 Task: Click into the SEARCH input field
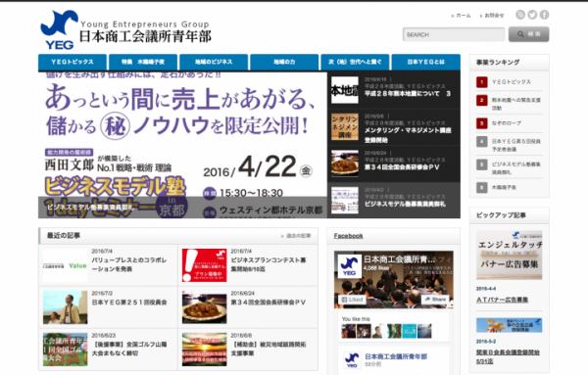[454, 34]
